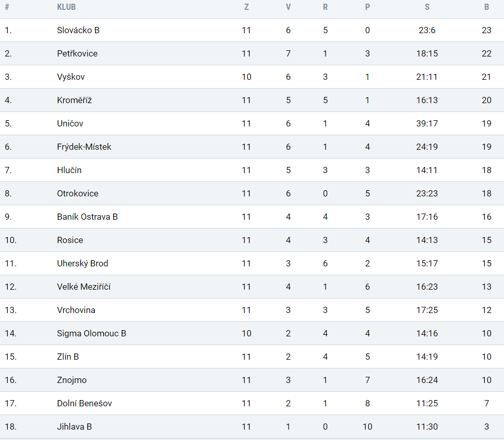Select the Jihlava B club name

coord(74,427)
